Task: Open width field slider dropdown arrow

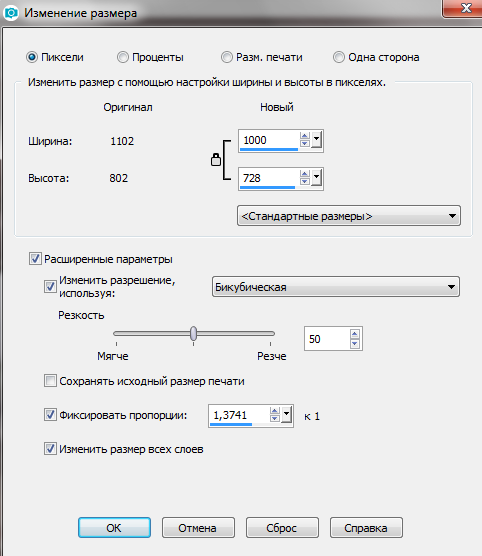Action: [x=317, y=139]
